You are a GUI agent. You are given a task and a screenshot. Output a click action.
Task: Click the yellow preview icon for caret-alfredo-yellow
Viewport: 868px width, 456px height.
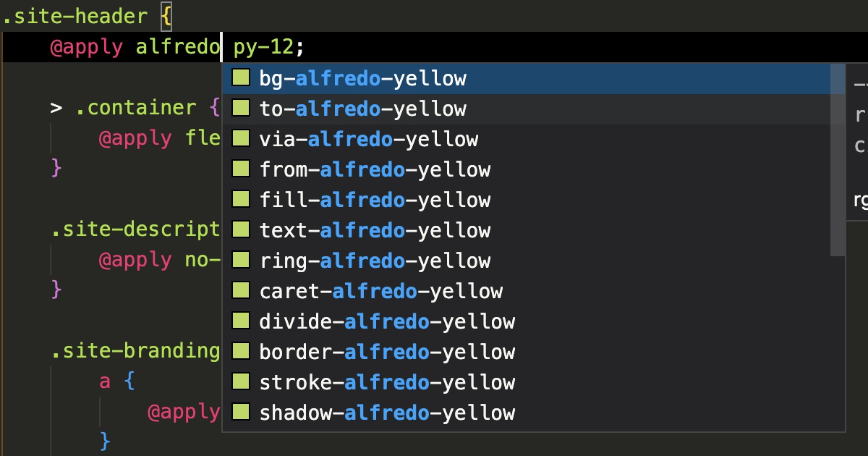tap(241, 290)
